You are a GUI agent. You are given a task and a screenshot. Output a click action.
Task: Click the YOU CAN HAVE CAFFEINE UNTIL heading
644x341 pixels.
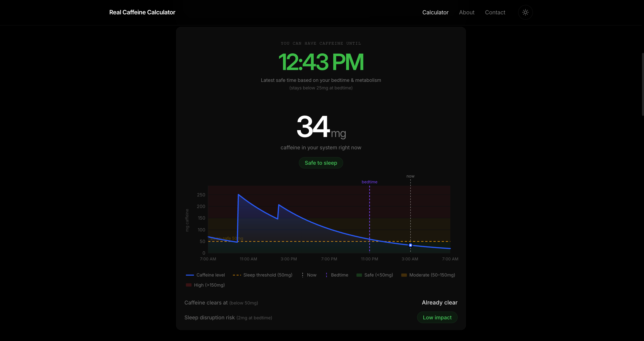[x=321, y=43]
